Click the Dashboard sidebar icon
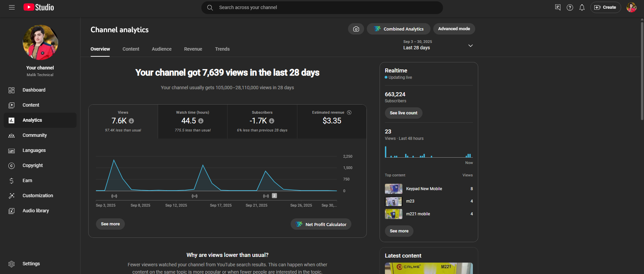Screen dimensions: 644x274 point(11,90)
